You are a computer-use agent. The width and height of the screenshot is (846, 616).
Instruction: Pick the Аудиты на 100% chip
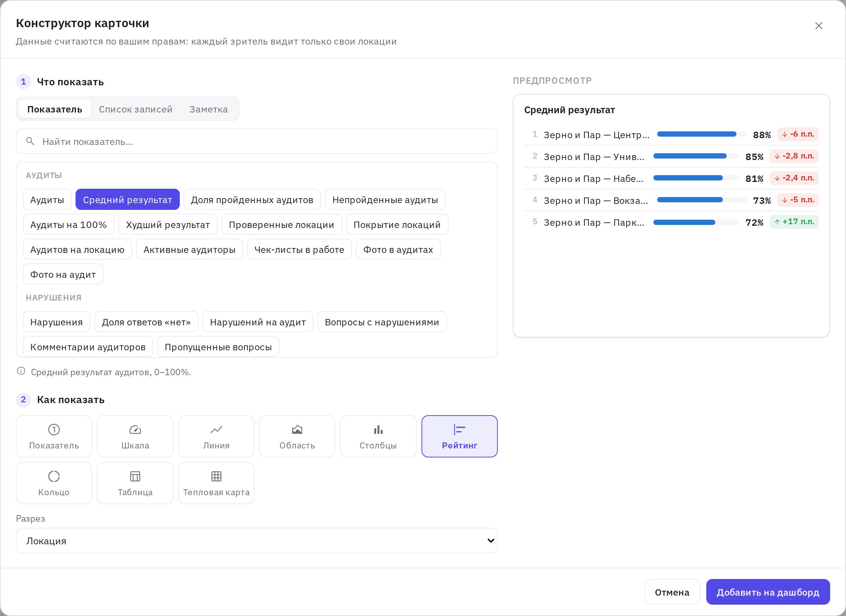[x=69, y=224]
